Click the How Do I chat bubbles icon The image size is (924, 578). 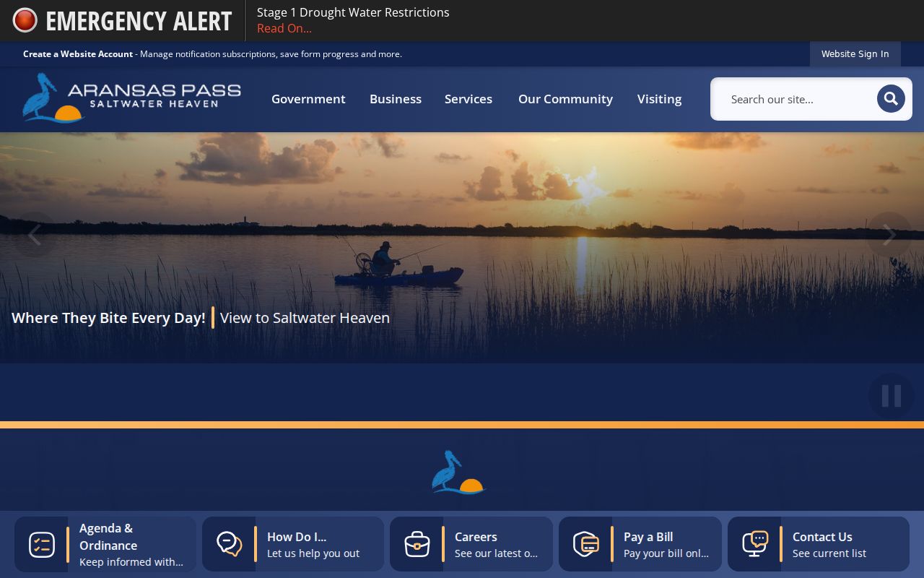(230, 544)
